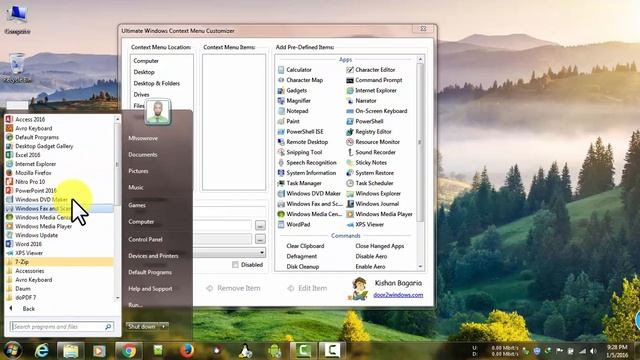Viewport: 640px width, 360px height.
Task: Choose Desktop context menu location
Action: point(144,72)
